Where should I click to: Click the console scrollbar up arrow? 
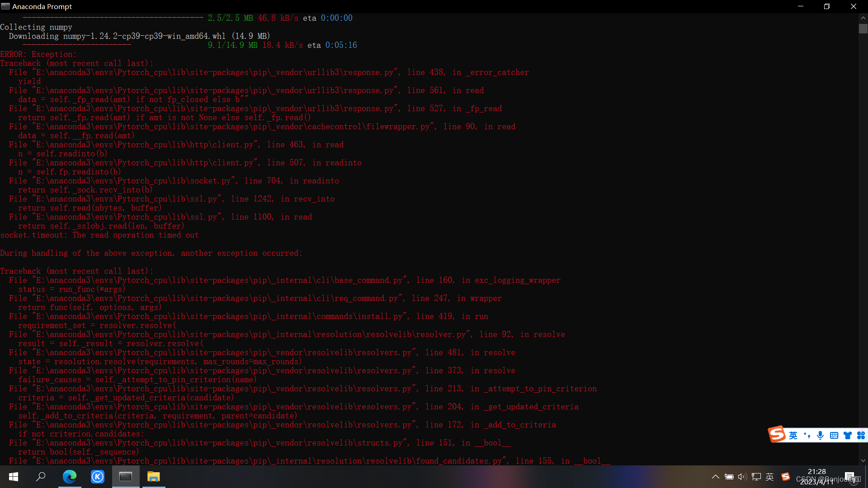863,18
